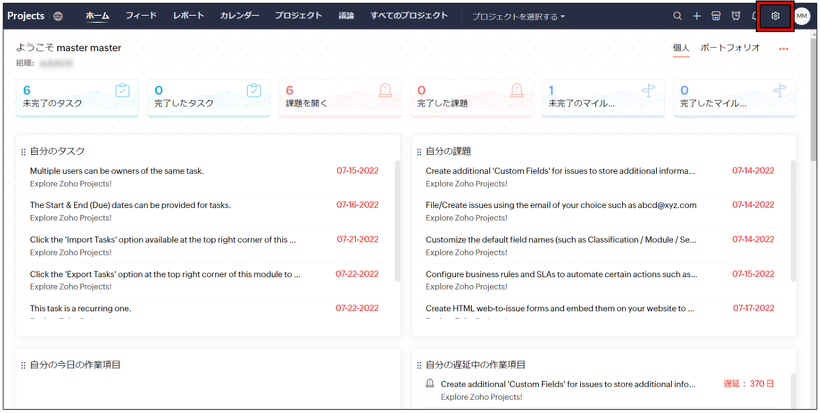This screenshot has height=413, width=820.
Task: Go to the カレンダー tab
Action: pos(239,16)
